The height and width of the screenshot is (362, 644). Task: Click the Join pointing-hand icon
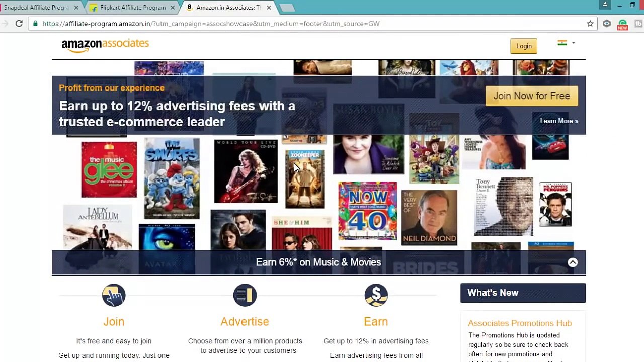pos(114,295)
